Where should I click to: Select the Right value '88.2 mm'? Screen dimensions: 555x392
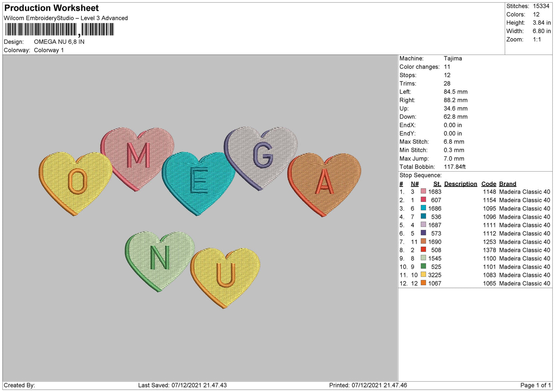(x=456, y=100)
